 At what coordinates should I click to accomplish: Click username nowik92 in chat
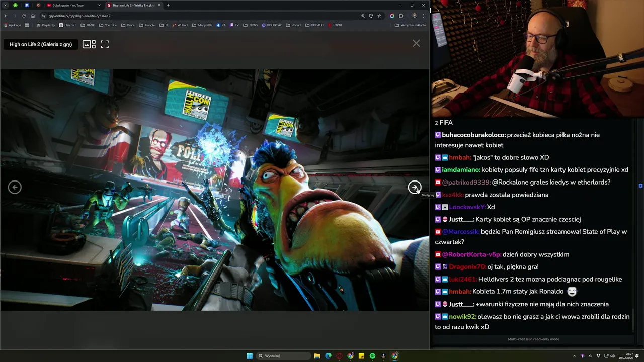(462, 317)
